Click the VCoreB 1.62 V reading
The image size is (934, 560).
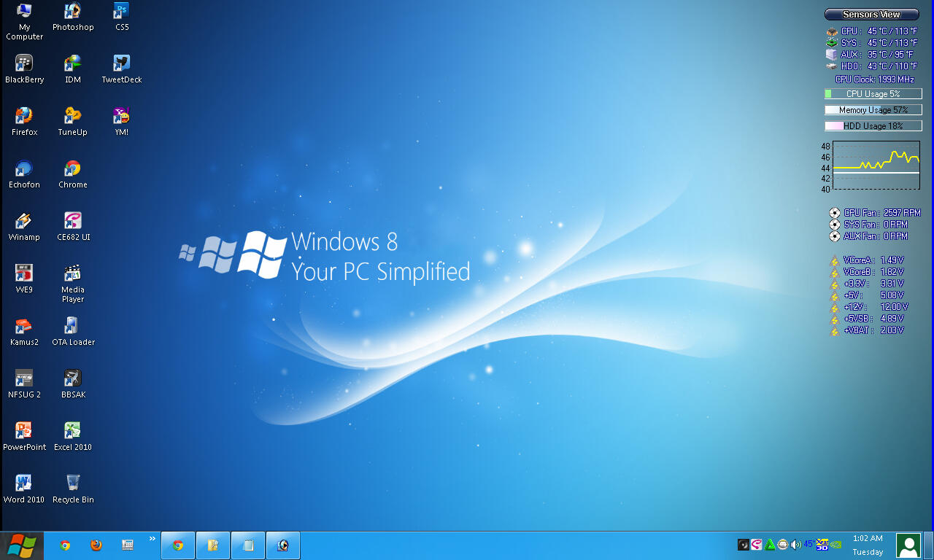click(x=867, y=272)
